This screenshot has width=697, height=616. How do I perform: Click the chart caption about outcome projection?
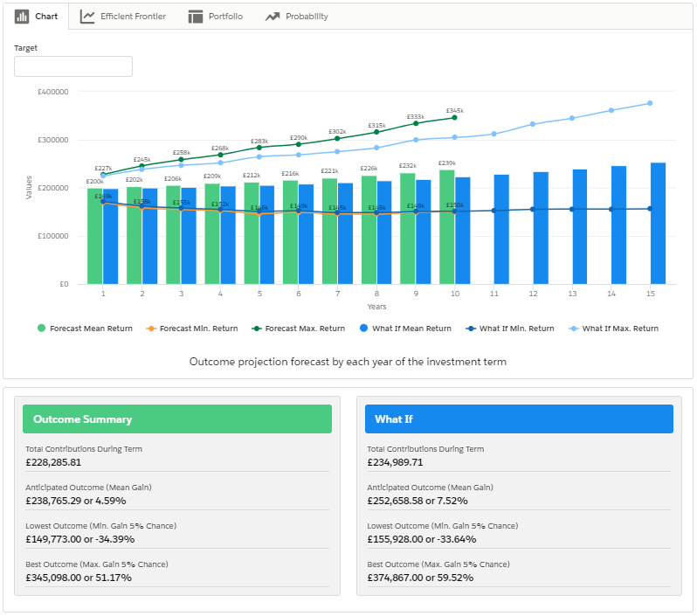pos(348,362)
